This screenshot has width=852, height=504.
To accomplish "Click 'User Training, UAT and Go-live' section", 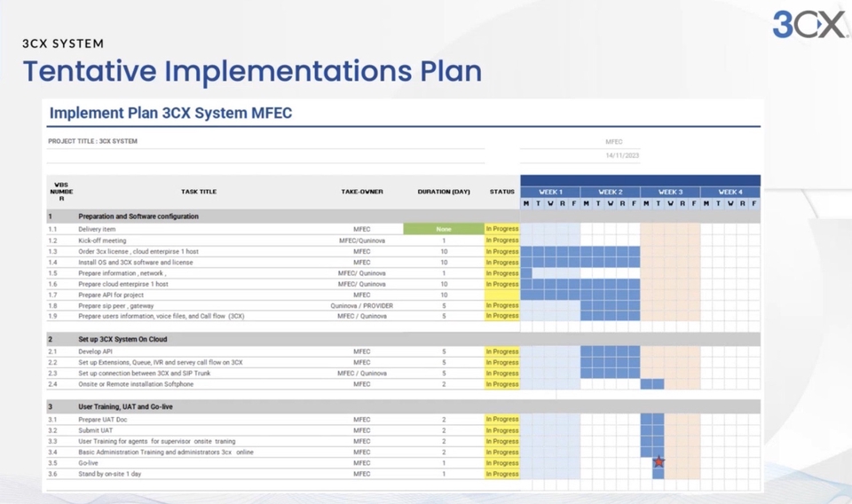I will [x=403, y=406].
